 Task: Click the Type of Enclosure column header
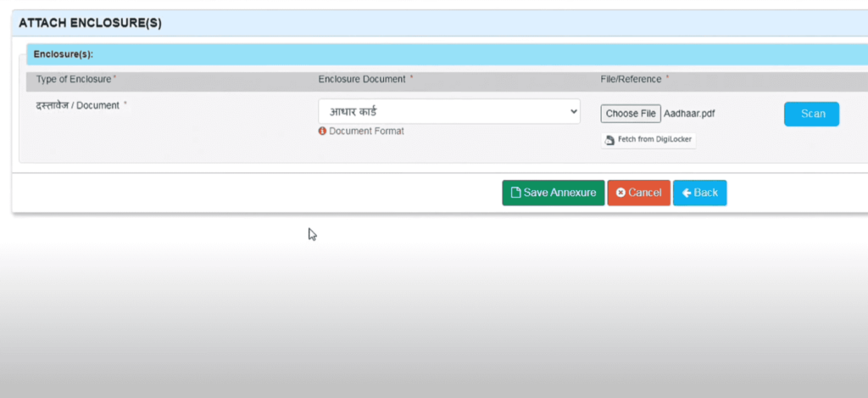click(75, 79)
